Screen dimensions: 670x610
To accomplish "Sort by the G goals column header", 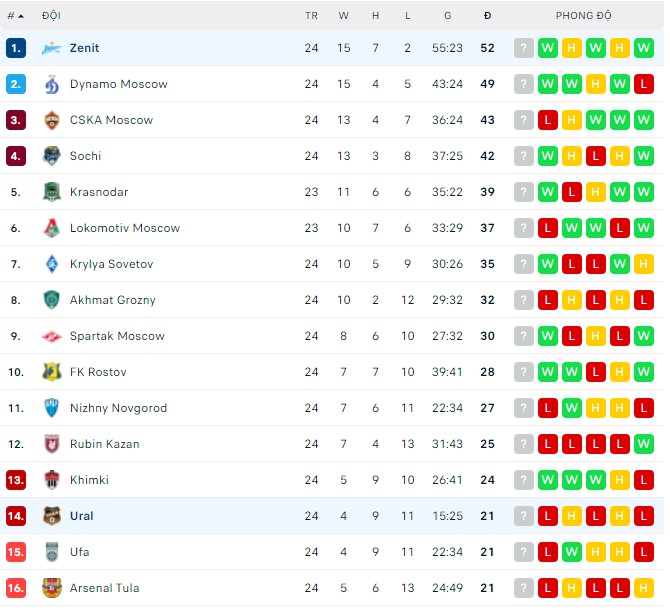I will click(447, 16).
